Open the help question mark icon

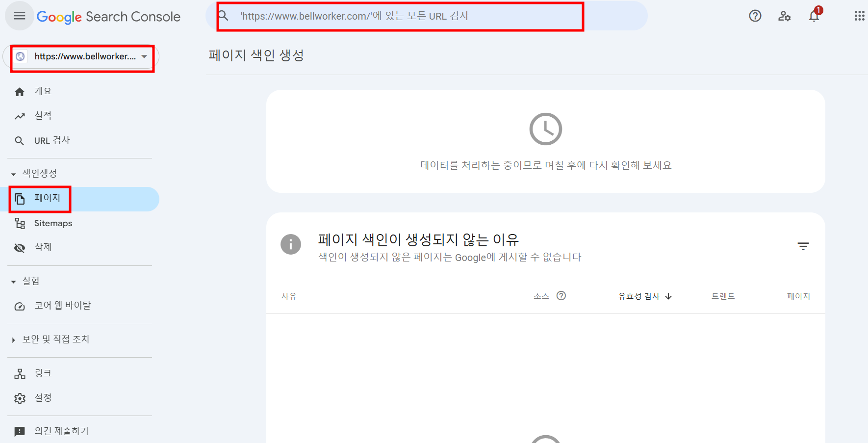pyautogui.click(x=755, y=16)
